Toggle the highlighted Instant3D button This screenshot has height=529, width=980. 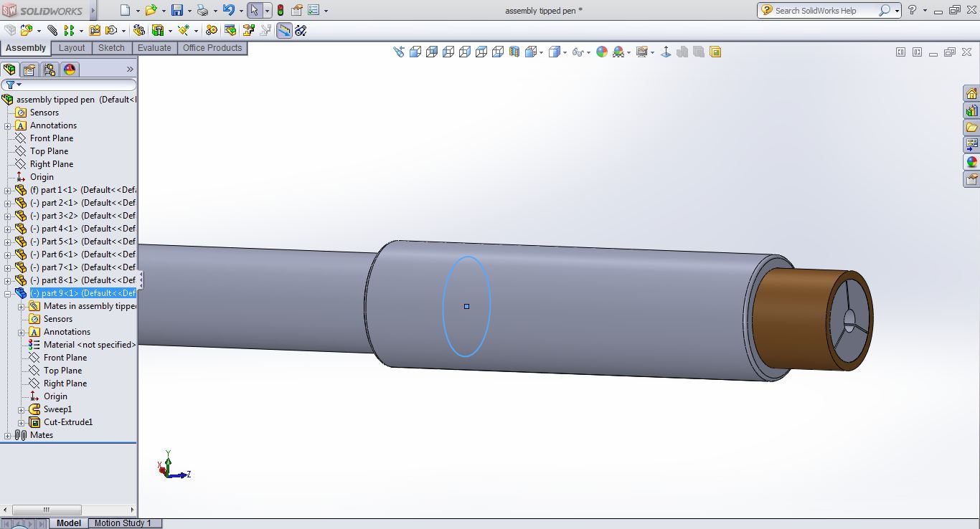coord(284,30)
